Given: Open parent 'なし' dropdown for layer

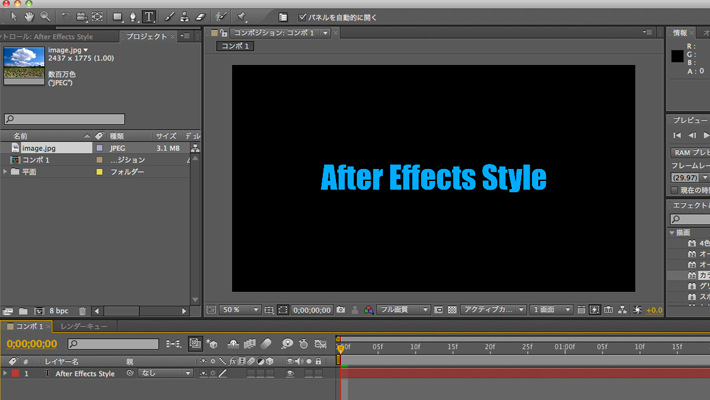Looking at the screenshot, I should (165, 373).
